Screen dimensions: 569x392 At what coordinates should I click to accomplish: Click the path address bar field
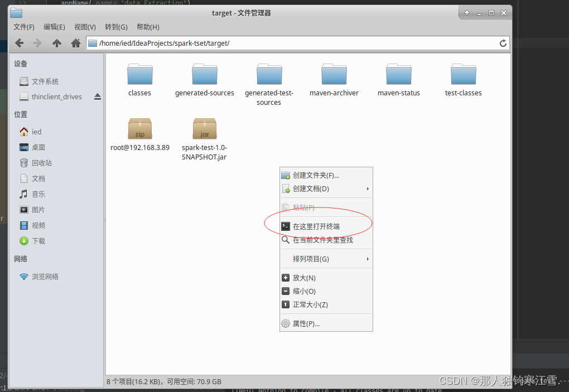297,43
